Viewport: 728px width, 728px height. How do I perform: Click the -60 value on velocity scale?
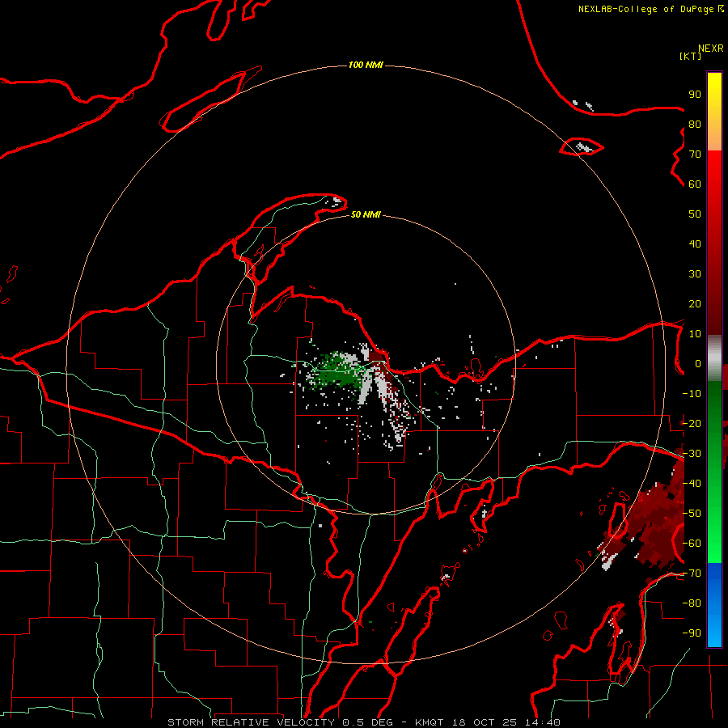[692, 544]
